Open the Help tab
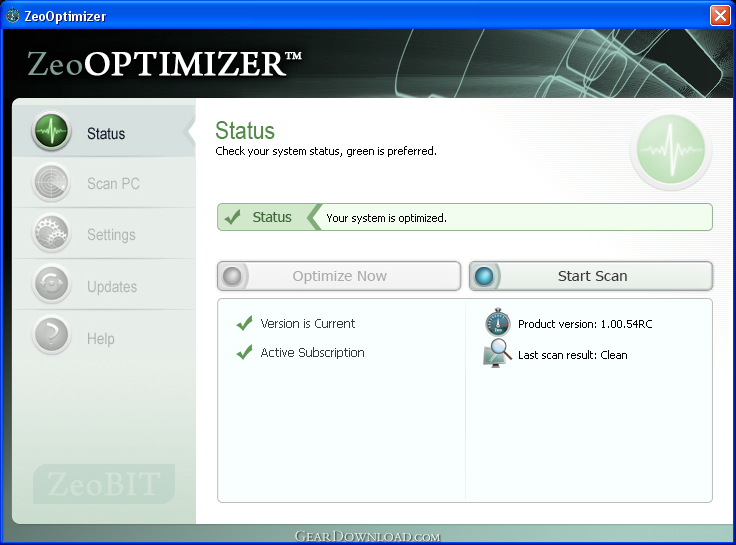Viewport: 736px width, 545px height. point(100,338)
